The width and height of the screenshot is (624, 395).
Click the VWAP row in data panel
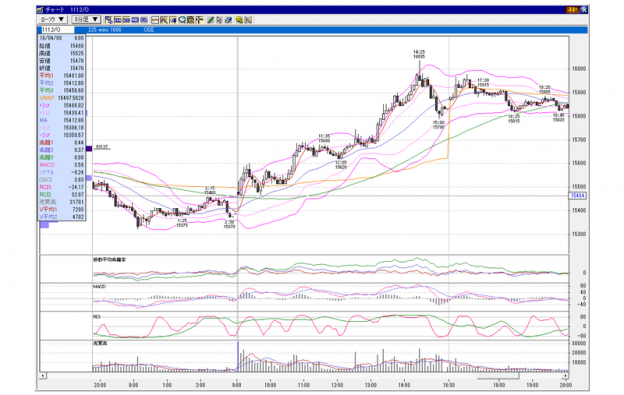point(62,98)
